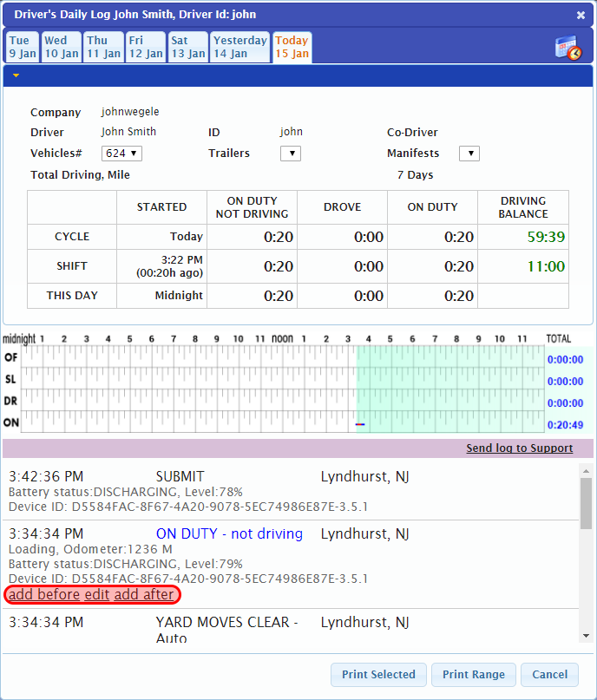Screen dimensions: 597x700
Task: Click the 11:00 shift driving balance
Action: 546,266
